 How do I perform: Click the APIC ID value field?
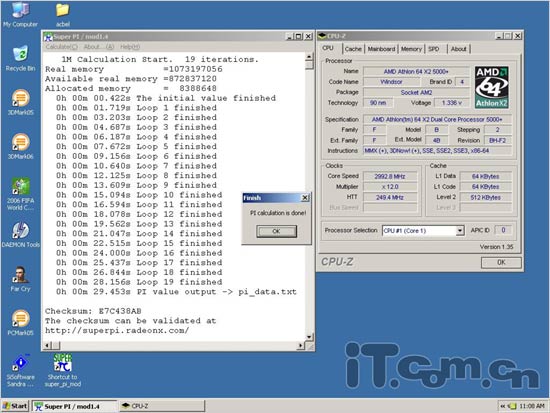click(x=503, y=230)
